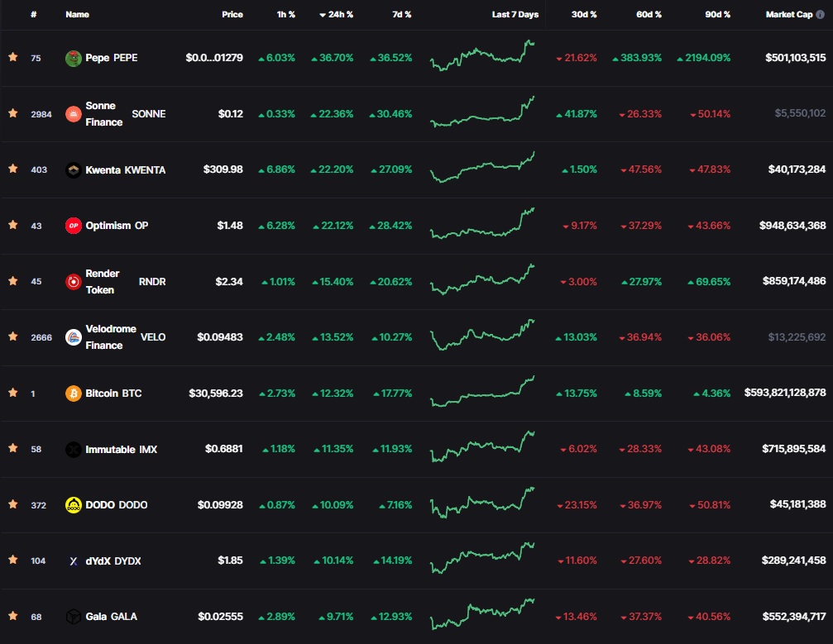Toggle the Bitcoin watchlist star
This screenshot has width=833, height=644.
pyautogui.click(x=13, y=393)
